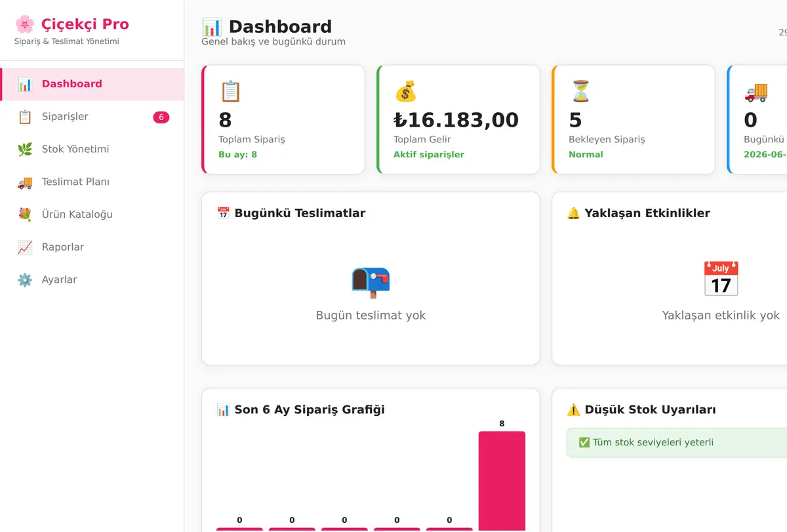Viewport: 787px width, 532px height.
Task: Select the Bekleyen Sipariş stat card
Action: click(x=634, y=119)
